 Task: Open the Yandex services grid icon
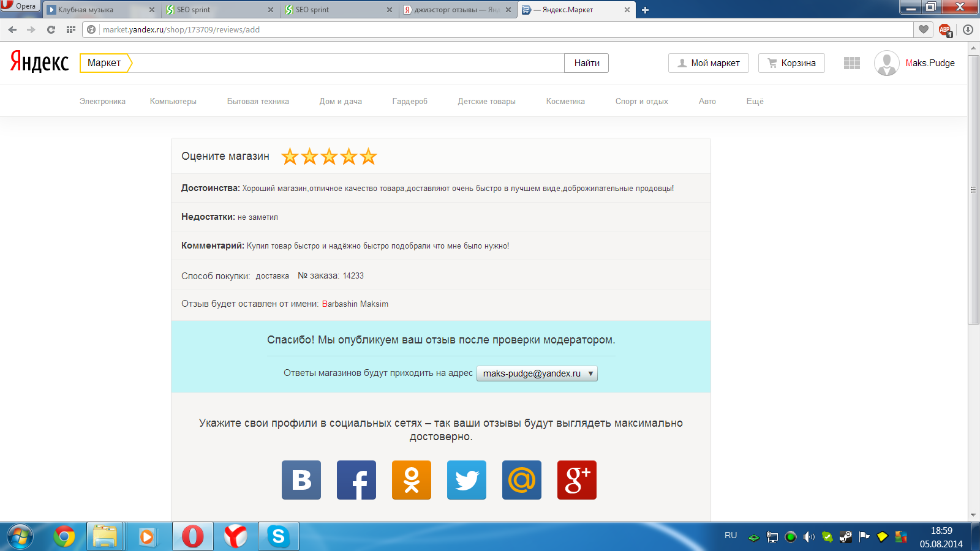pyautogui.click(x=852, y=63)
